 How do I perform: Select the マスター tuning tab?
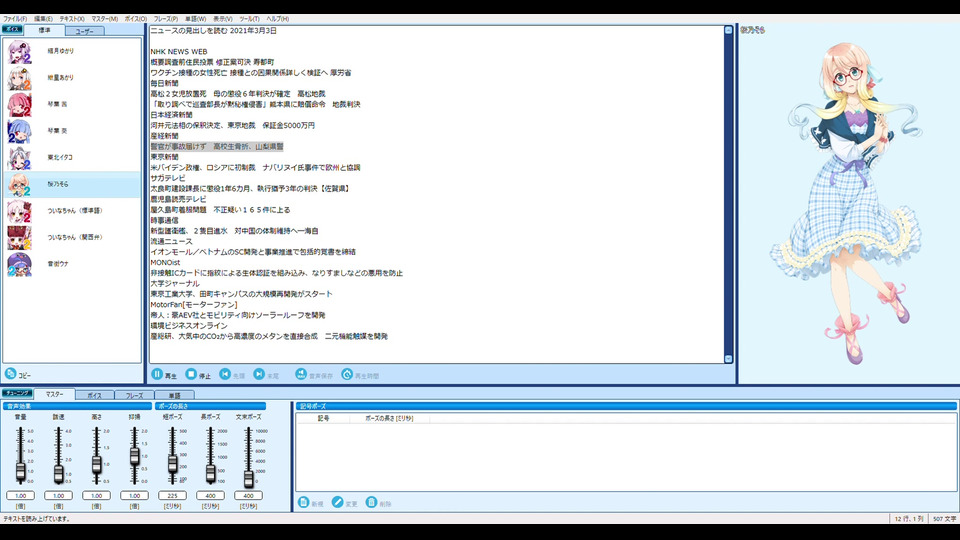click(x=54, y=394)
